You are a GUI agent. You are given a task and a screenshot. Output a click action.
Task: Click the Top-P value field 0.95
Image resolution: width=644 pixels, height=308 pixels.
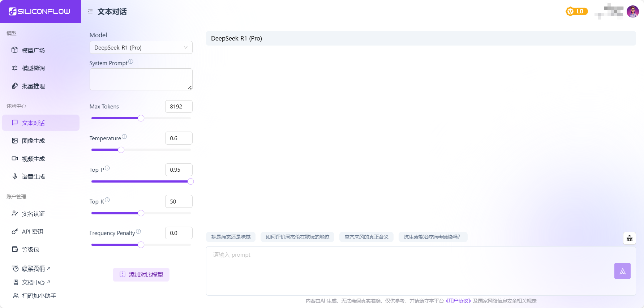click(179, 170)
